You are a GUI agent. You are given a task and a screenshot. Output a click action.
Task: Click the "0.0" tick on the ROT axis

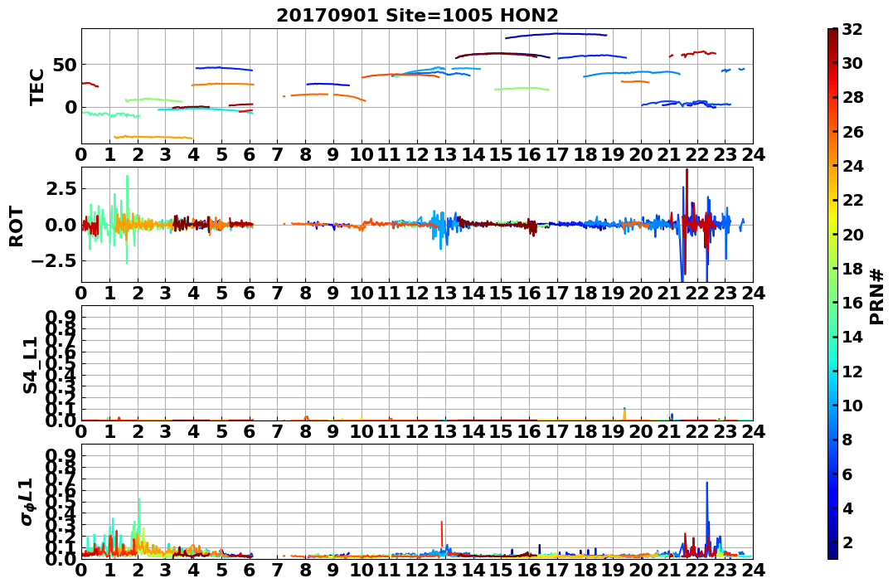click(62, 225)
